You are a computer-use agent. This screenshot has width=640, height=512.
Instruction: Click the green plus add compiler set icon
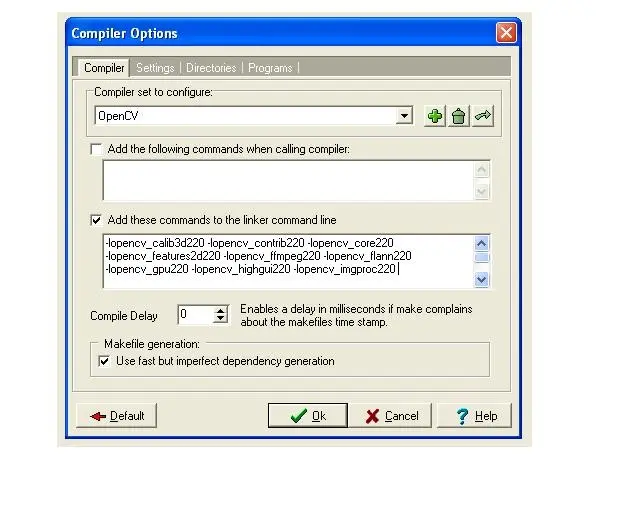pos(435,116)
